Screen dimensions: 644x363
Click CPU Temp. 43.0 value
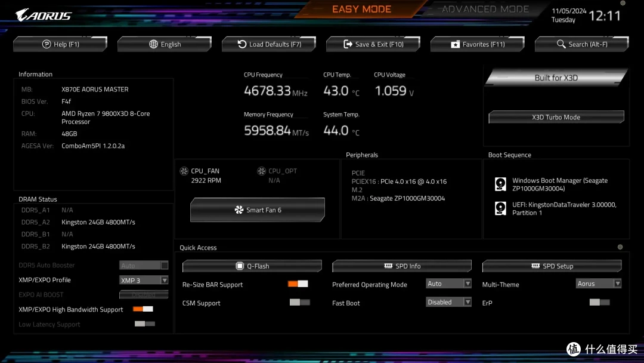tap(341, 91)
